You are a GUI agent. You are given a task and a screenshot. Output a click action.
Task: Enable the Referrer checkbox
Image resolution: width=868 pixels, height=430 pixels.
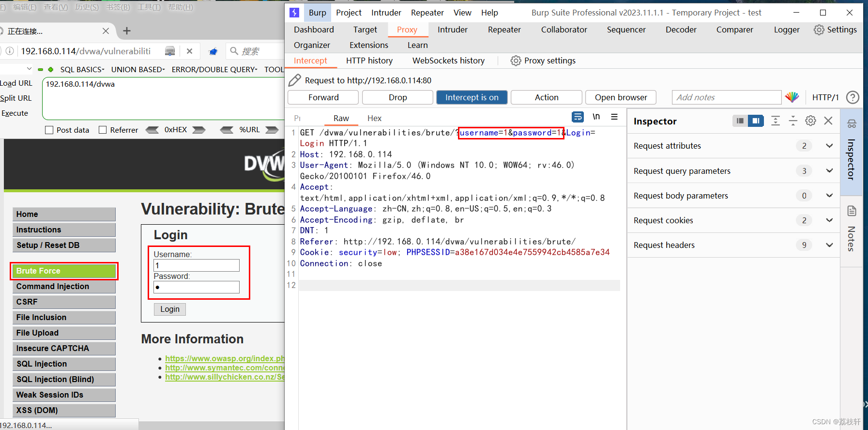[x=102, y=130]
